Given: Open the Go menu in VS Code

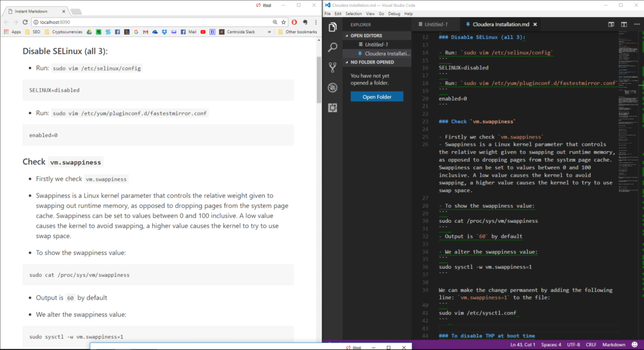Looking at the screenshot, I should 381,14.
